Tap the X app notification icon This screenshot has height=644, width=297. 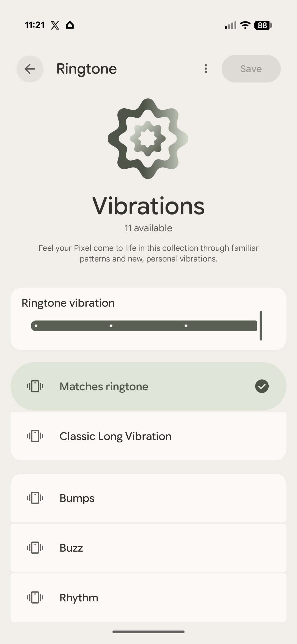(55, 25)
